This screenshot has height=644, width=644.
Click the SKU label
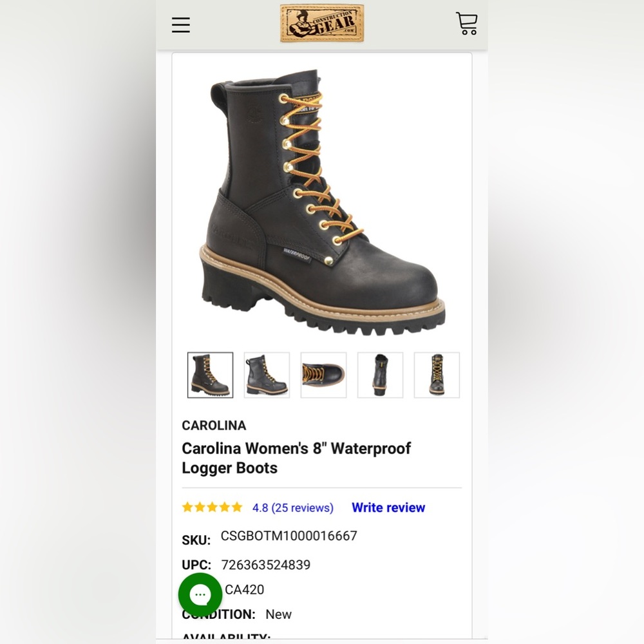point(196,540)
